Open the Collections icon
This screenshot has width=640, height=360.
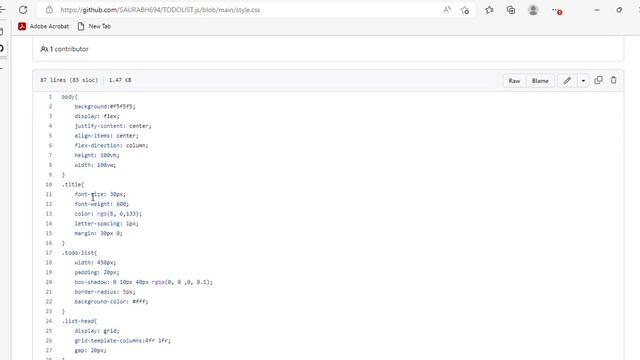(511, 10)
